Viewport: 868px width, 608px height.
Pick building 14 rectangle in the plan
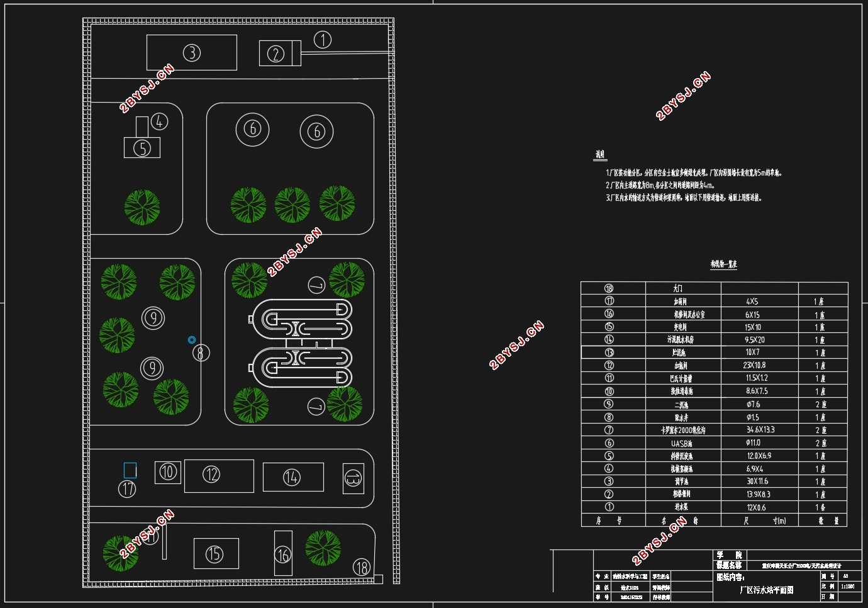coord(293,477)
